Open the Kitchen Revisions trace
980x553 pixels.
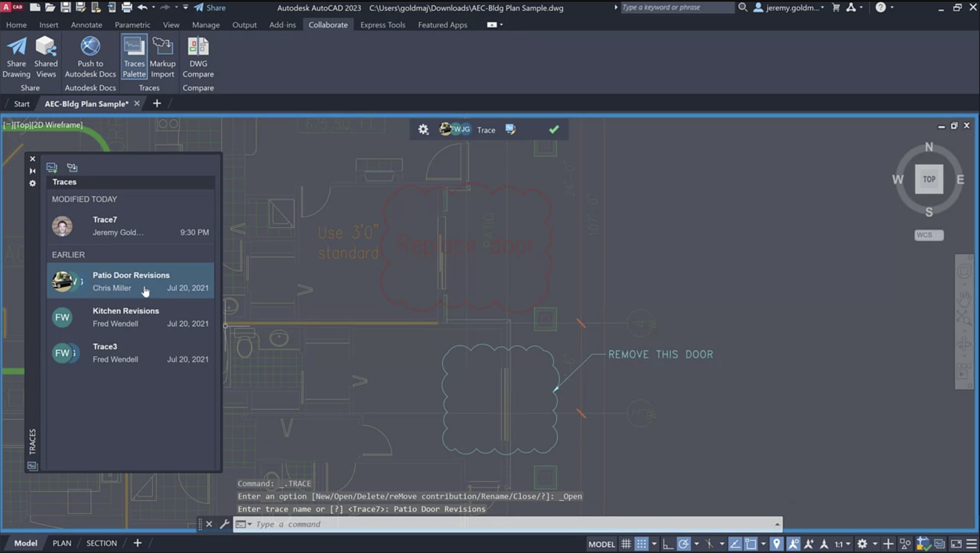(130, 317)
